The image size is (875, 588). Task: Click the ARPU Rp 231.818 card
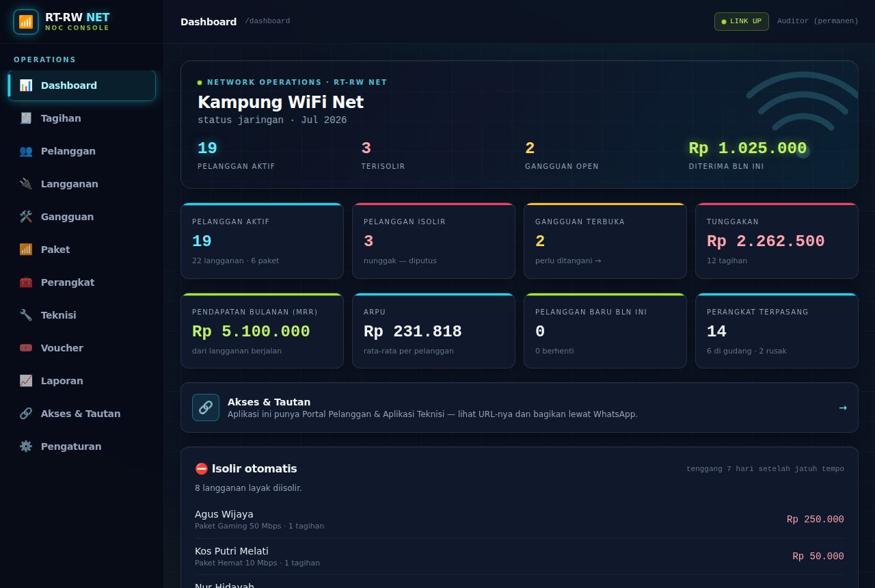(x=433, y=331)
